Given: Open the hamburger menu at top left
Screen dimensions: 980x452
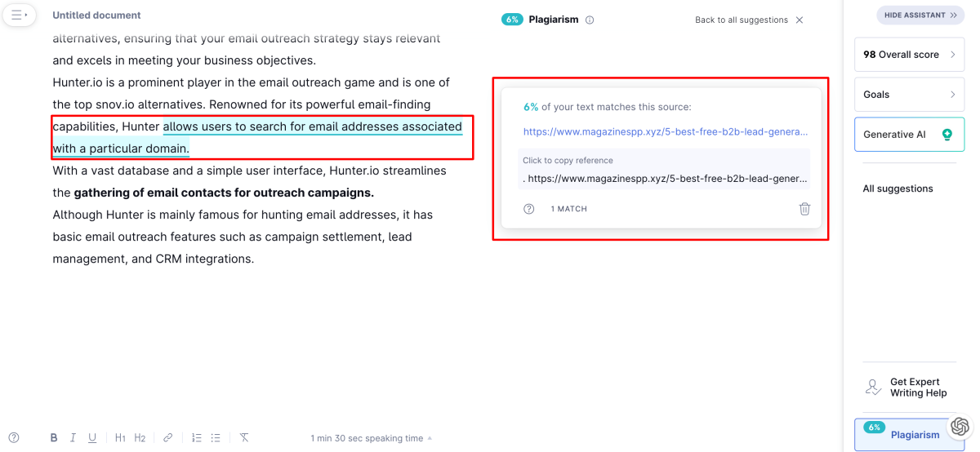Looking at the screenshot, I should 18,15.
